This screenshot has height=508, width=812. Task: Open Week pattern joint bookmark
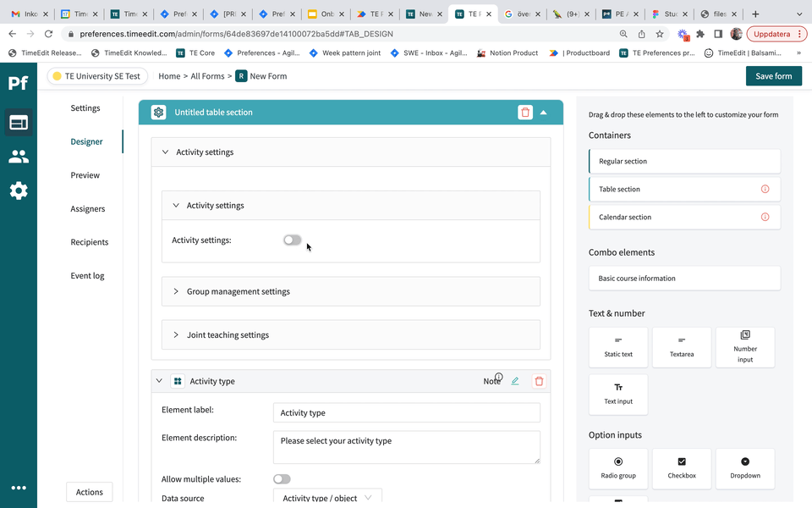coord(345,52)
